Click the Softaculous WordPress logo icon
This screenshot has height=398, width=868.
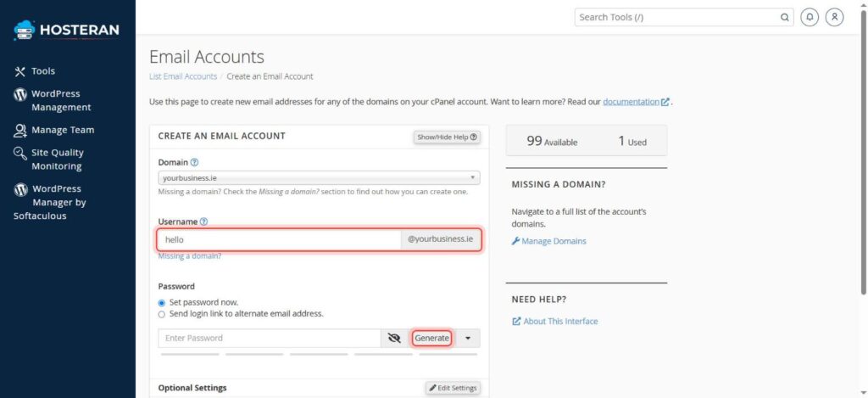pos(20,189)
